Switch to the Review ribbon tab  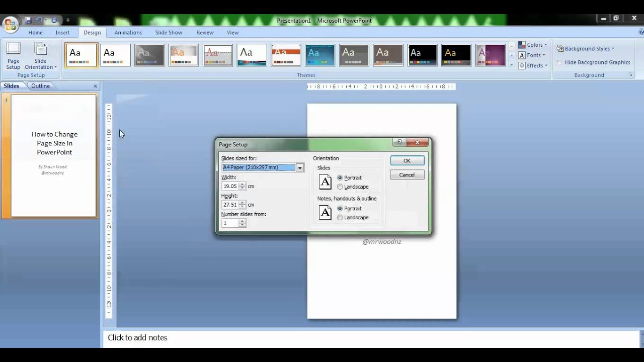point(205,32)
